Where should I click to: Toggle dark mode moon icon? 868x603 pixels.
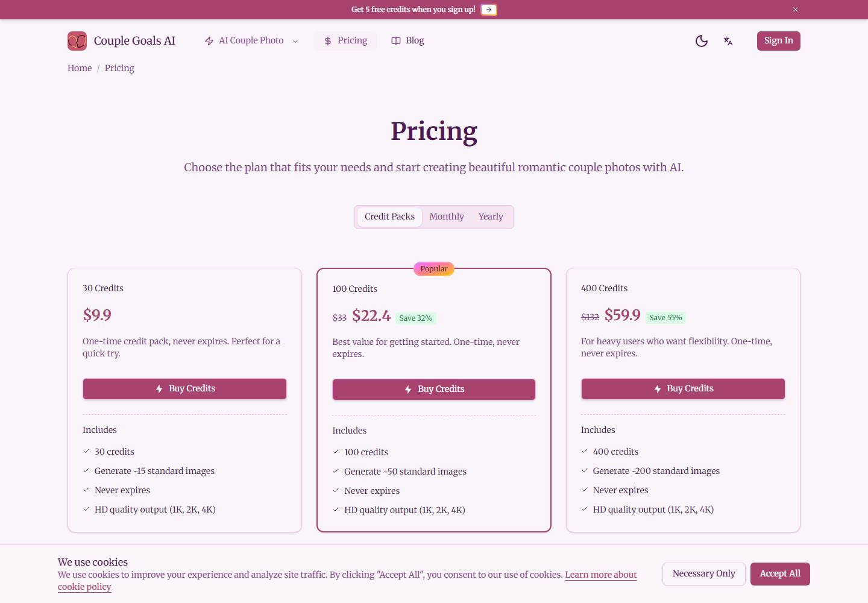702,41
